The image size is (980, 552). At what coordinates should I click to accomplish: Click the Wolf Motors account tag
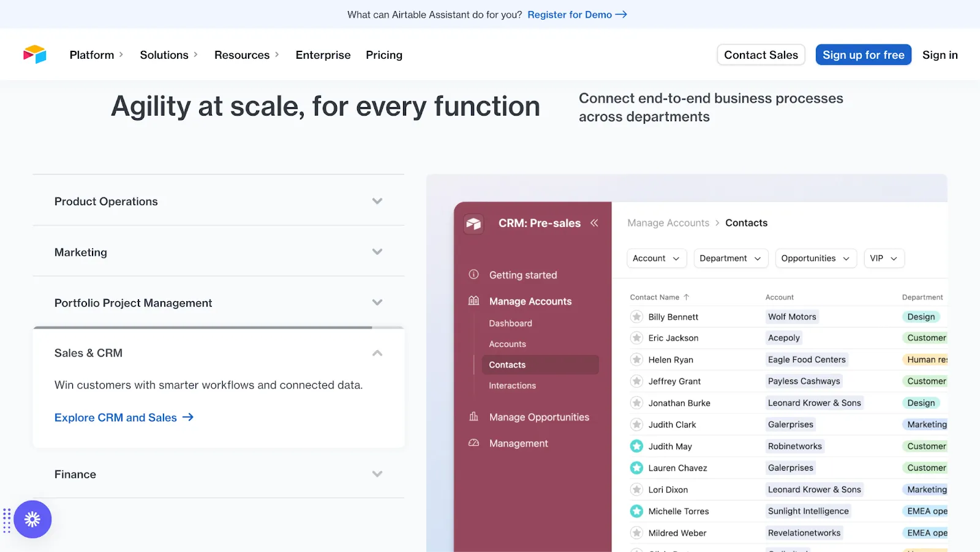(x=792, y=316)
